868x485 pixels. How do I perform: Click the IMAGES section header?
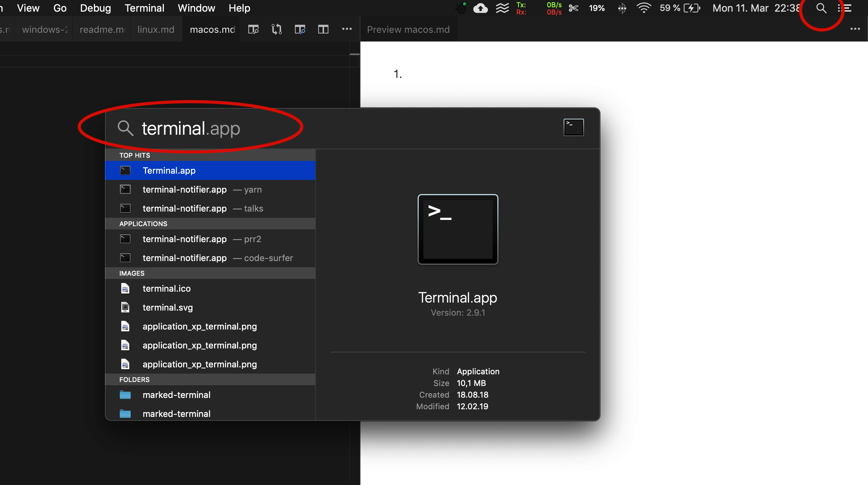tap(210, 273)
